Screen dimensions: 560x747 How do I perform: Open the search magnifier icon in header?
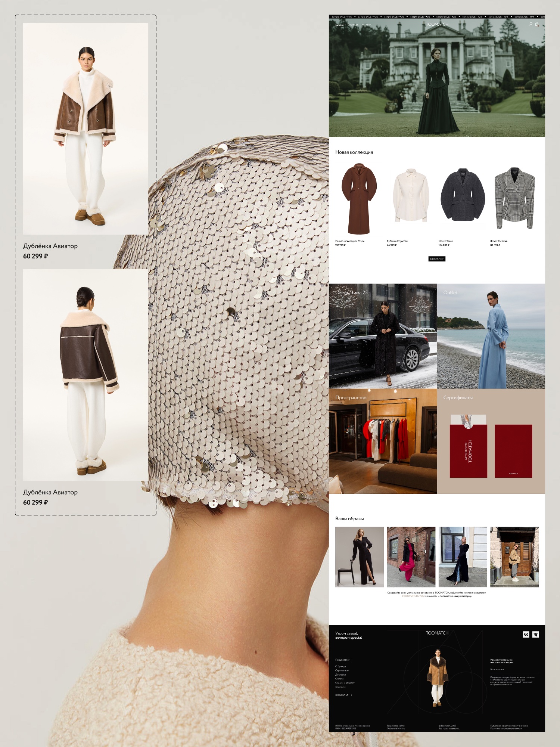[x=530, y=24]
